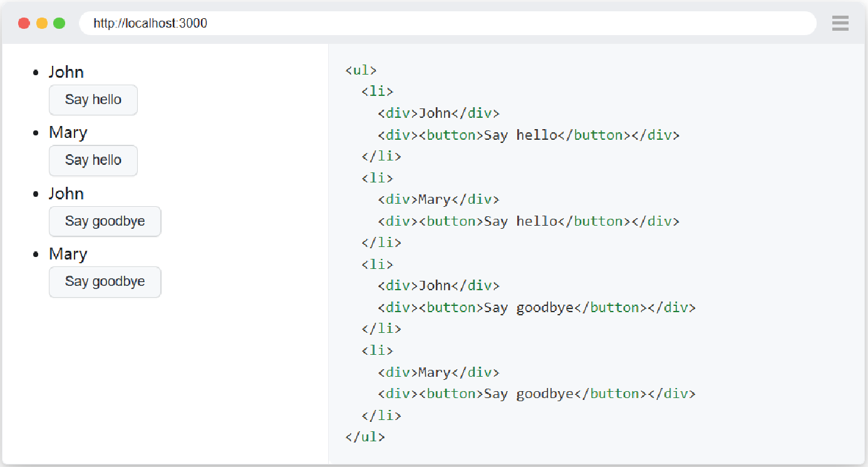868x467 pixels.
Task: Select the John text above Say goodbye
Action: [66, 194]
